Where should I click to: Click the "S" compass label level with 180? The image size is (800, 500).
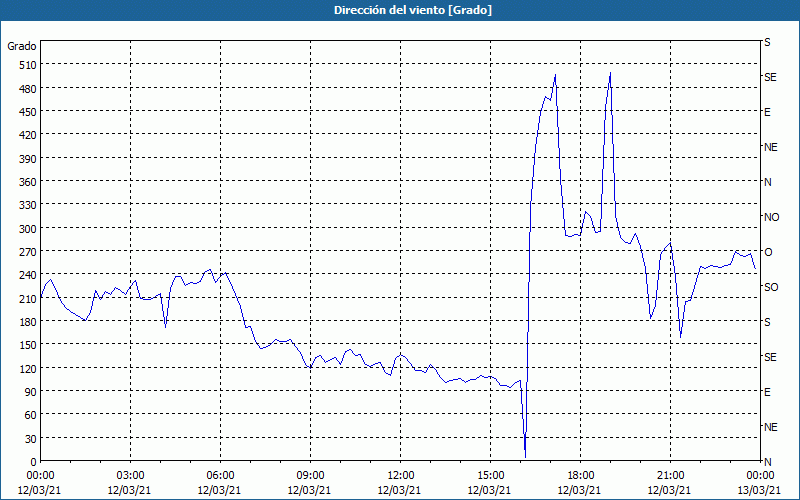[767, 322]
